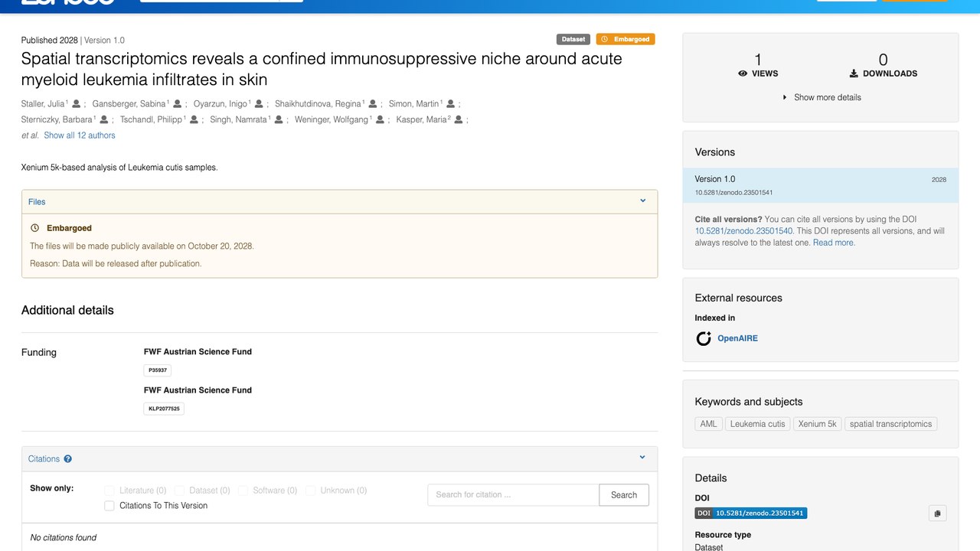Select the Xenium 5k keyword tag
Screen dimensions: 980x551
(x=817, y=424)
